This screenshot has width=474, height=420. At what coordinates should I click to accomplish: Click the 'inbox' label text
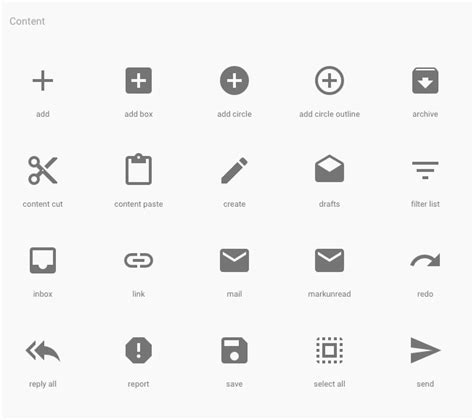pyautogui.click(x=43, y=294)
